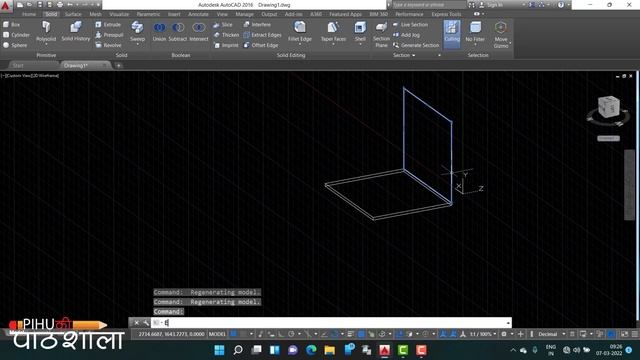Click the command line input field
This screenshot has width=640, height=360.
tap(331, 323)
